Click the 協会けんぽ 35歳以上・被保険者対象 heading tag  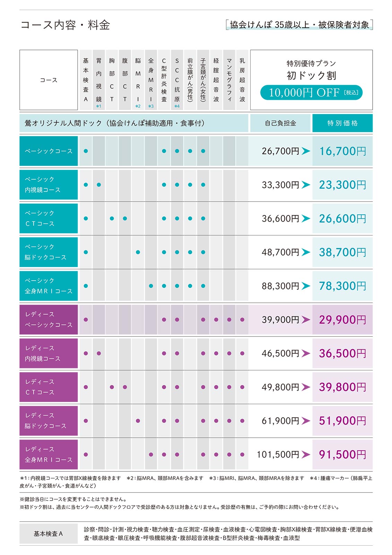coord(299,25)
